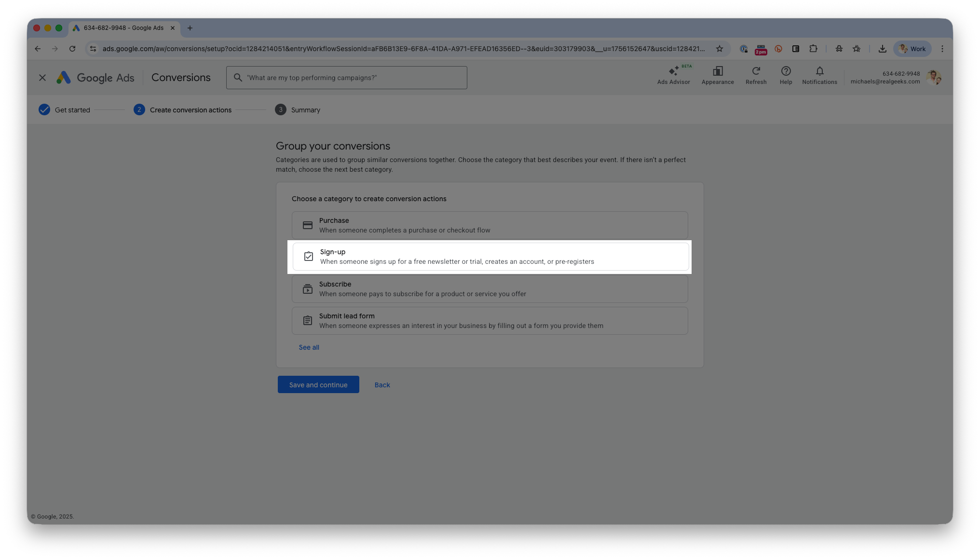980x560 pixels.
Task: Choose the Submit lead form category
Action: 490,321
